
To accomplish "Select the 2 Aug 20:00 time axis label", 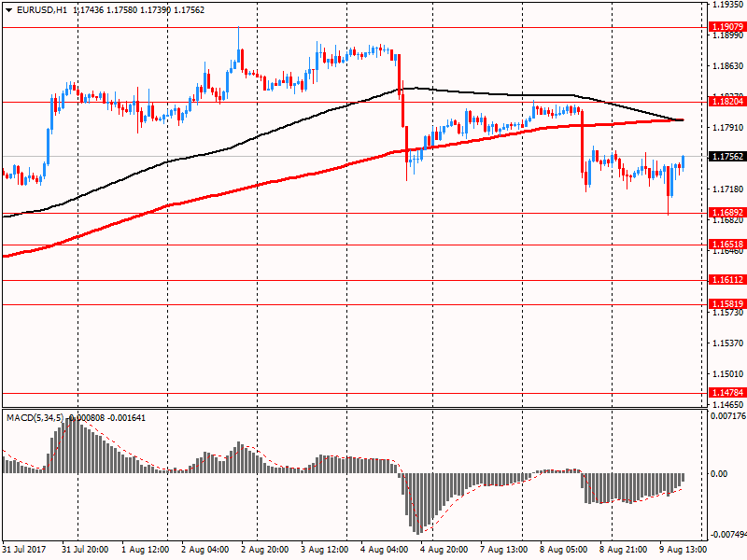I will point(264,550).
